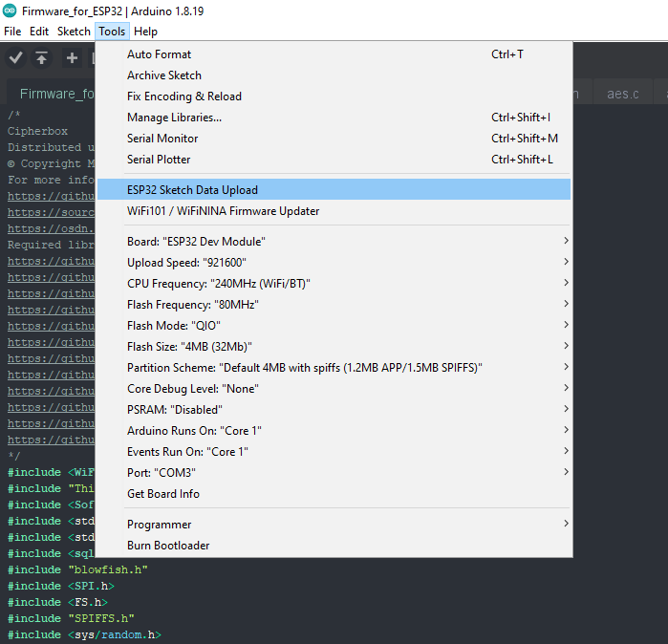Choose Auto Format from Tools menu
This screenshot has height=644, width=668.
click(x=334, y=54)
